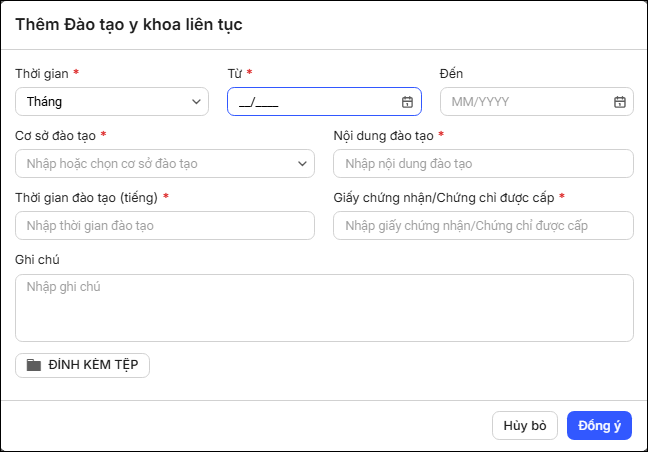
Task: Confirm with the Đồng ý button
Action: point(599,426)
